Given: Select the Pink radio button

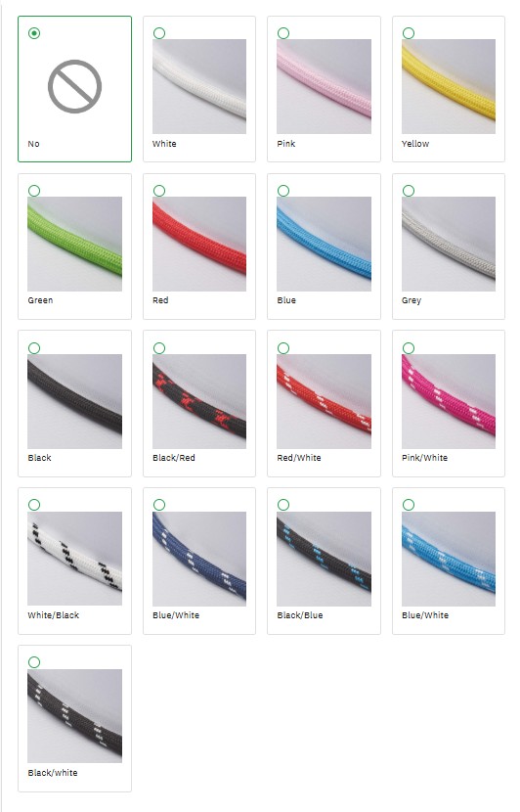Looking at the screenshot, I should coord(283,33).
